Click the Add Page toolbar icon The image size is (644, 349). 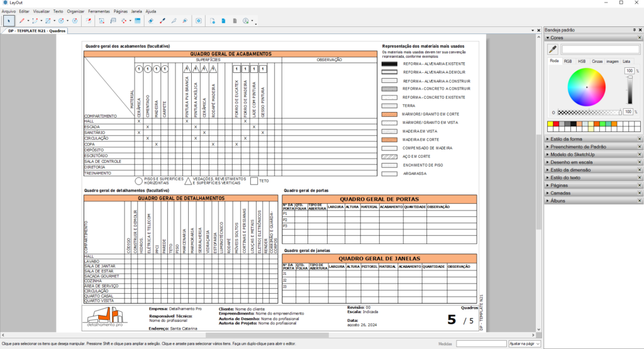(x=213, y=21)
